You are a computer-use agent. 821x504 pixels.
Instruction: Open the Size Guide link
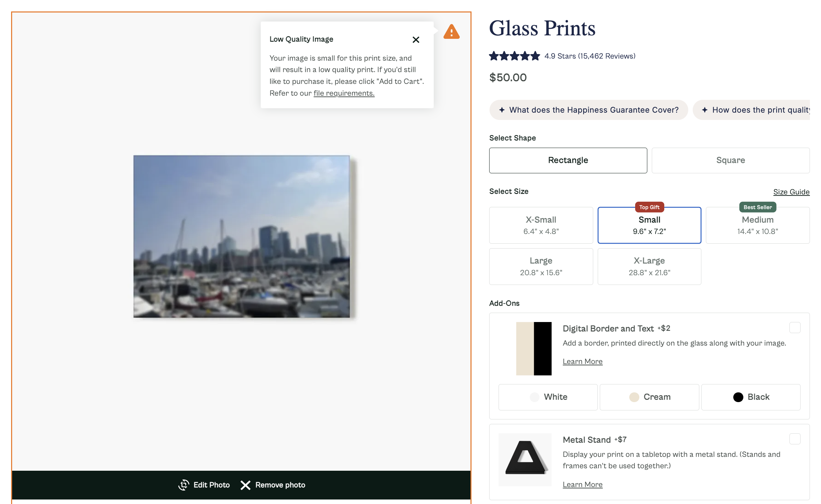coord(791,192)
